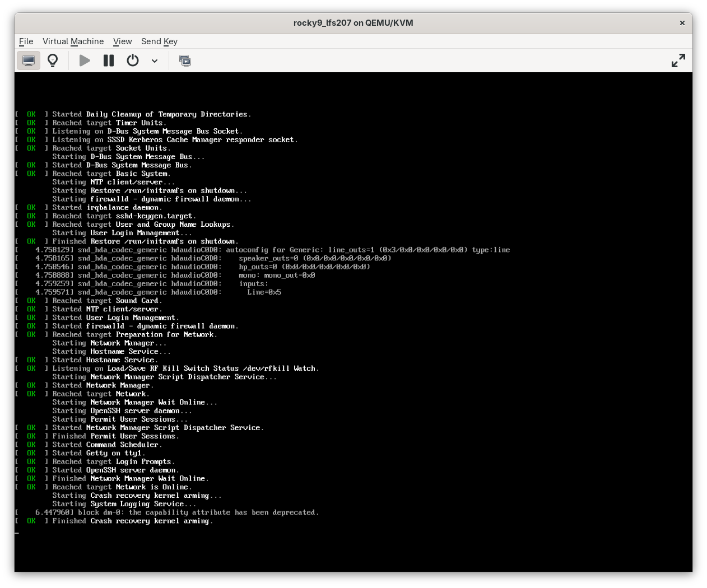Click the green OK beside Reached target Network
Screen dimensions: 707x588
point(31,393)
